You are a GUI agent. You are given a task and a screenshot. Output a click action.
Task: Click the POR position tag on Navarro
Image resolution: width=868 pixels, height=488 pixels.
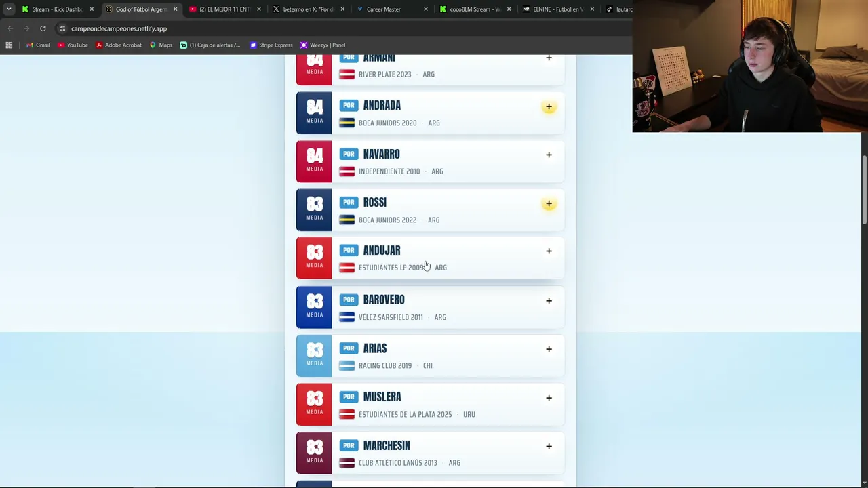[349, 154]
